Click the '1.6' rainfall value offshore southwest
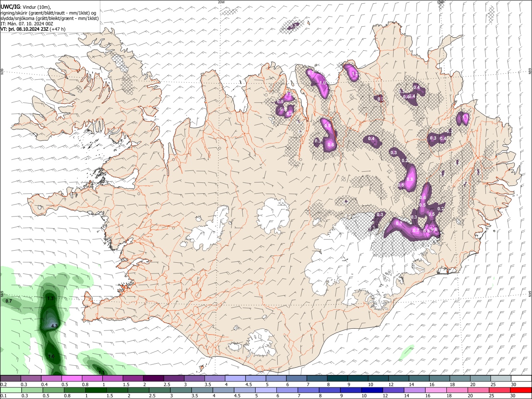This screenshot has width=532, height=399. 51,356
